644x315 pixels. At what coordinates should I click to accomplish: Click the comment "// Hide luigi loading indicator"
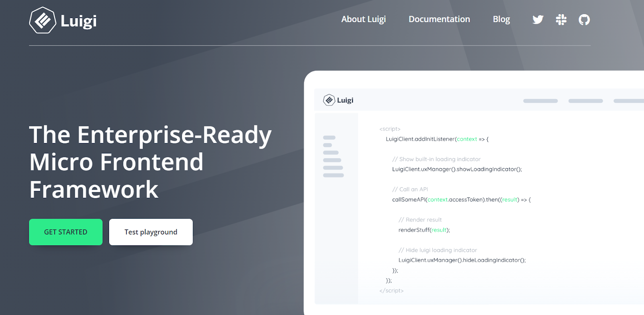tap(438, 250)
